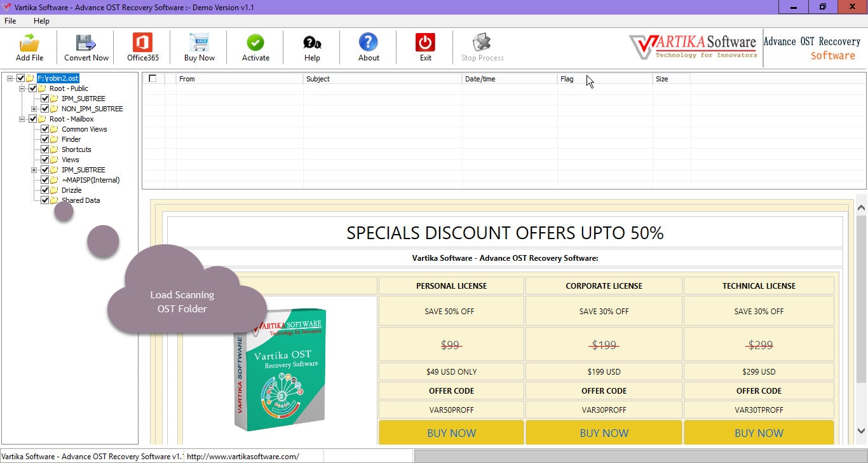The image size is (868, 463).
Task: Open the Office365 export option
Action: tap(142, 43)
